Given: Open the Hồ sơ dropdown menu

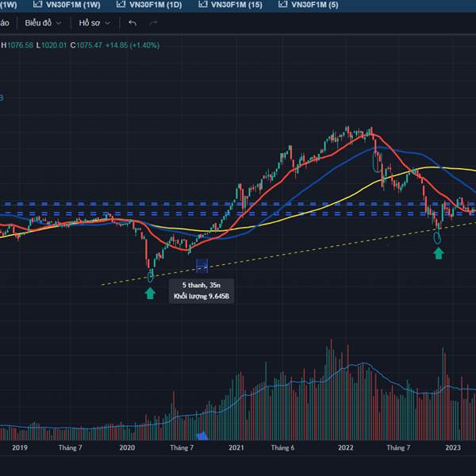Looking at the screenshot, I should point(94,23).
